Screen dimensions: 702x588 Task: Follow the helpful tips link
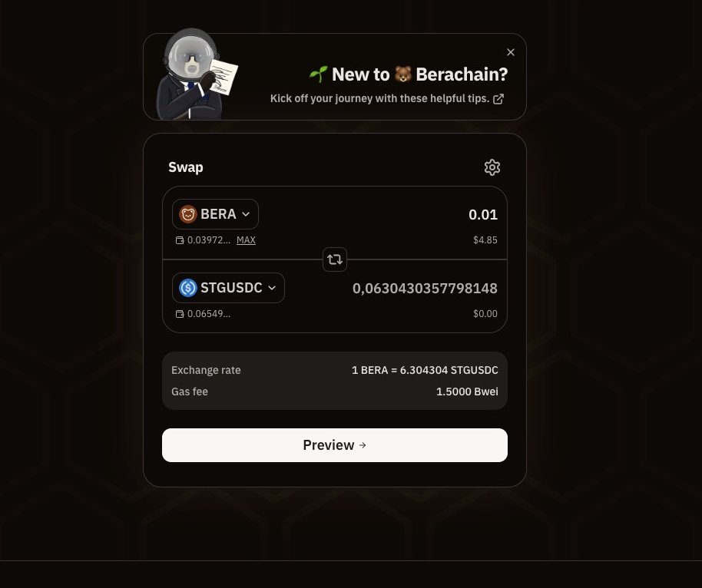point(379,98)
